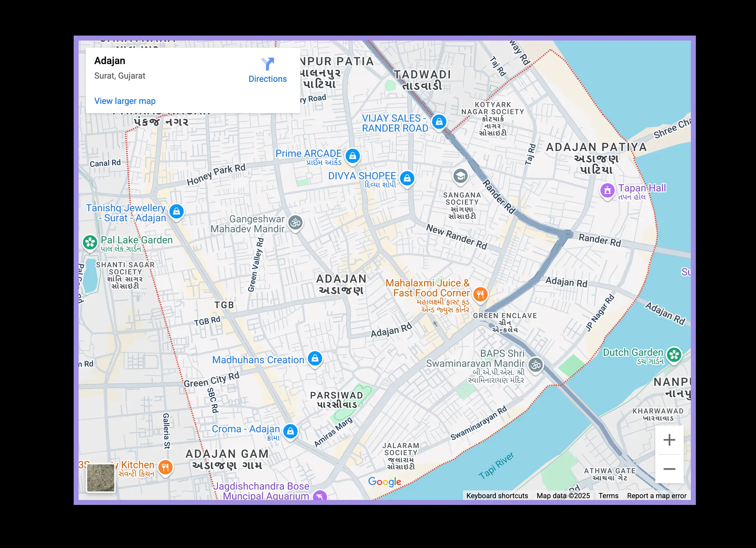The image size is (756, 548).
Task: Open the Tanishq Jewellery shopping pin
Action: point(177,212)
